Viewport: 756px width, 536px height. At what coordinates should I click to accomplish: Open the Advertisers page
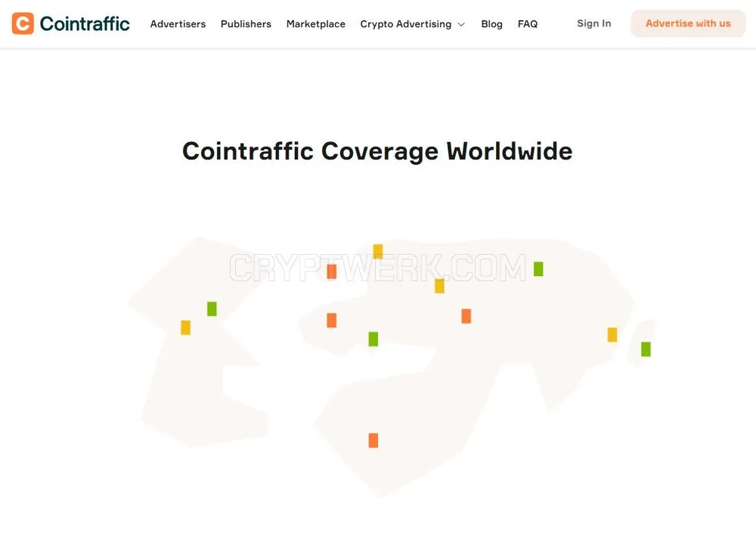point(178,23)
